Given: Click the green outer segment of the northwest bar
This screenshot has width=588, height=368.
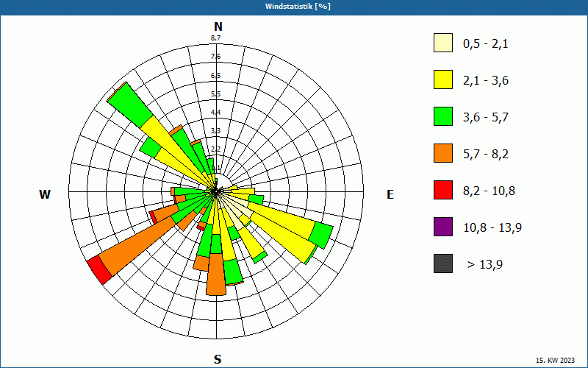Looking at the screenshot, I should [130, 105].
